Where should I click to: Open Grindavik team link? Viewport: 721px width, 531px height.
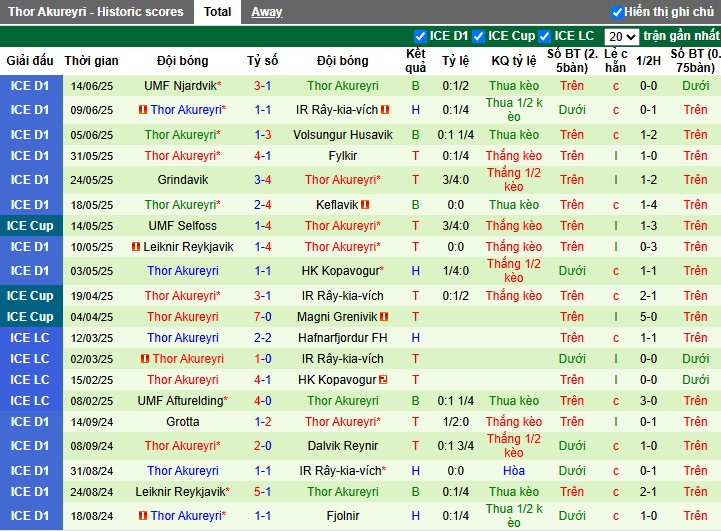pyautogui.click(x=183, y=180)
